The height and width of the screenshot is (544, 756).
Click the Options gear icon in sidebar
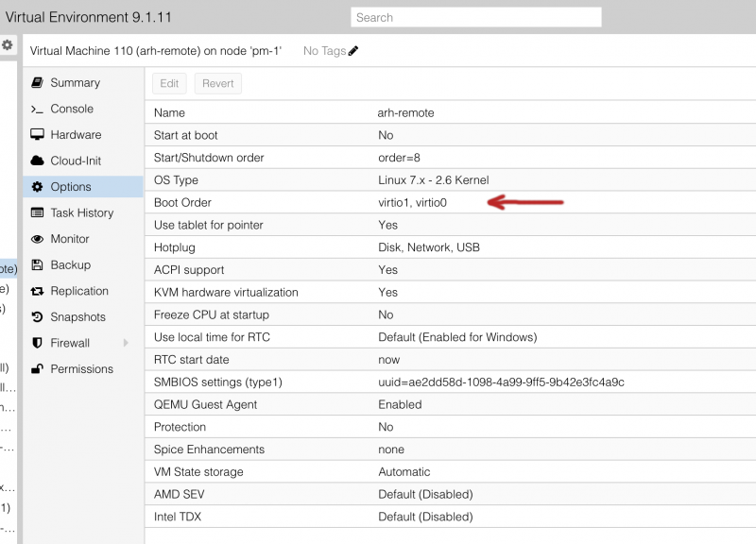coord(37,186)
